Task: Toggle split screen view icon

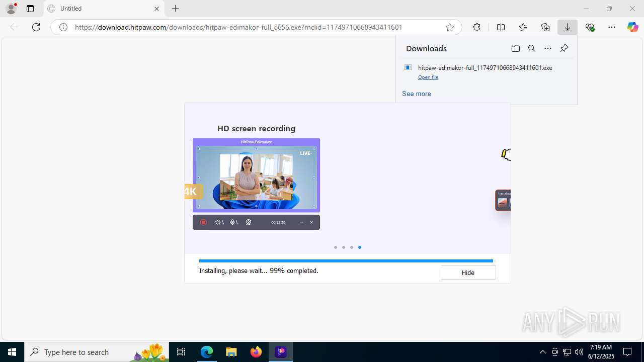Action: (x=501, y=27)
